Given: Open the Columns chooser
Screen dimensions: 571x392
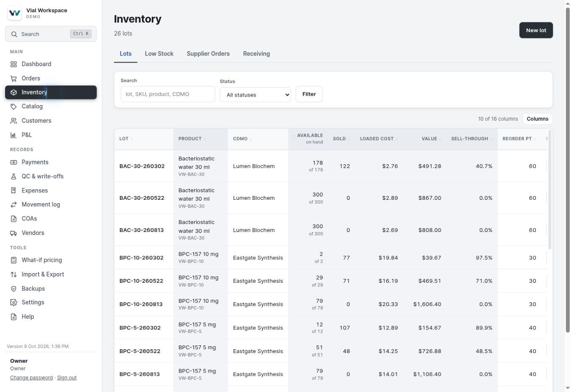Looking at the screenshot, I should 538,119.
